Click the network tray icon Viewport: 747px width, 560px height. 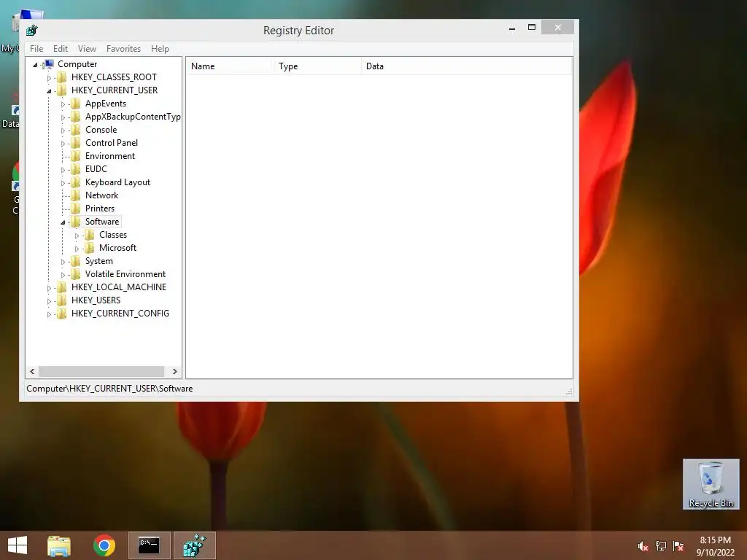[x=661, y=546]
